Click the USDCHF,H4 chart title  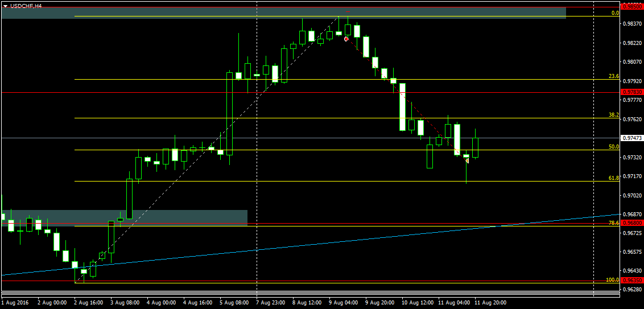point(26,6)
